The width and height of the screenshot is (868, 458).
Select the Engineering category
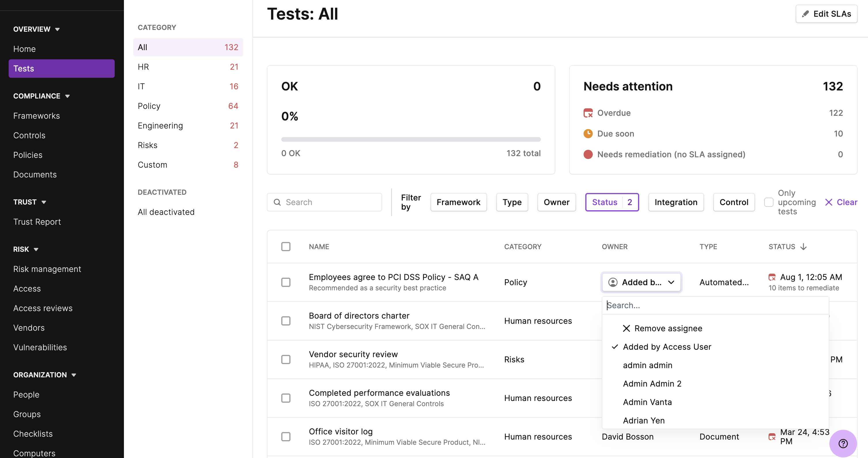coord(188,126)
